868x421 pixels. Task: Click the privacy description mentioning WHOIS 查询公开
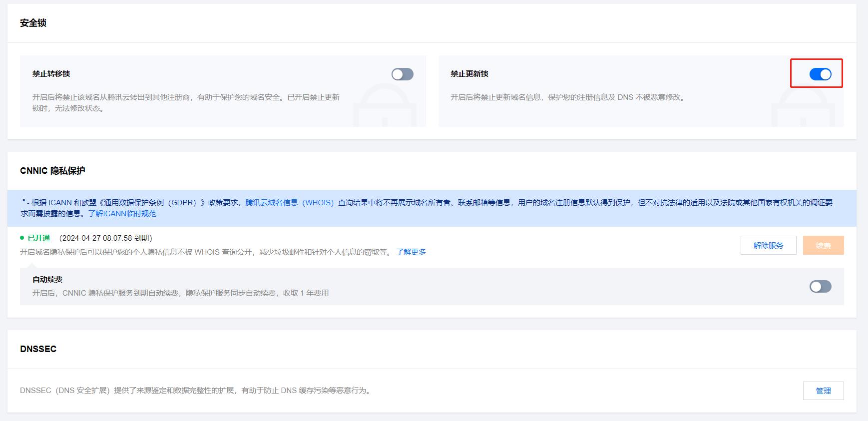pyautogui.click(x=206, y=252)
